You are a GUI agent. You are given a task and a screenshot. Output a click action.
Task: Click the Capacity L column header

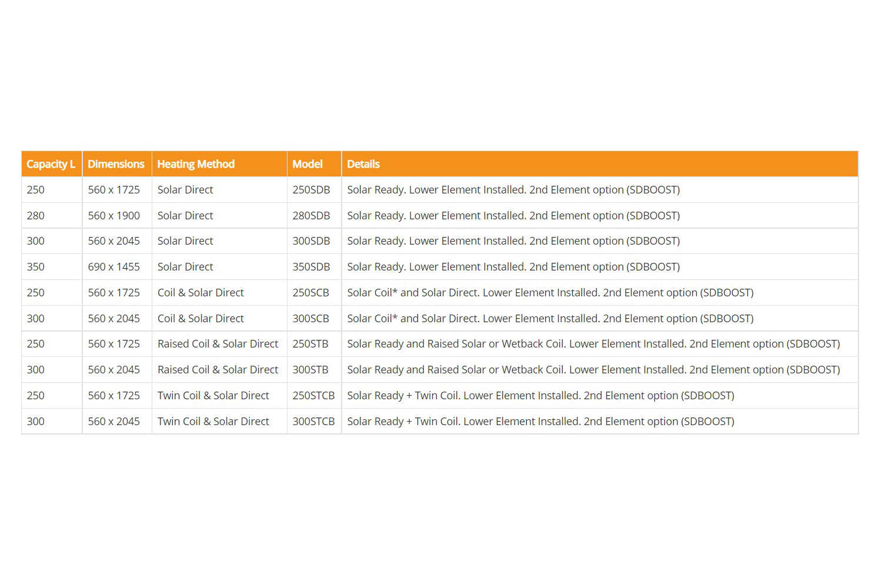point(52,164)
